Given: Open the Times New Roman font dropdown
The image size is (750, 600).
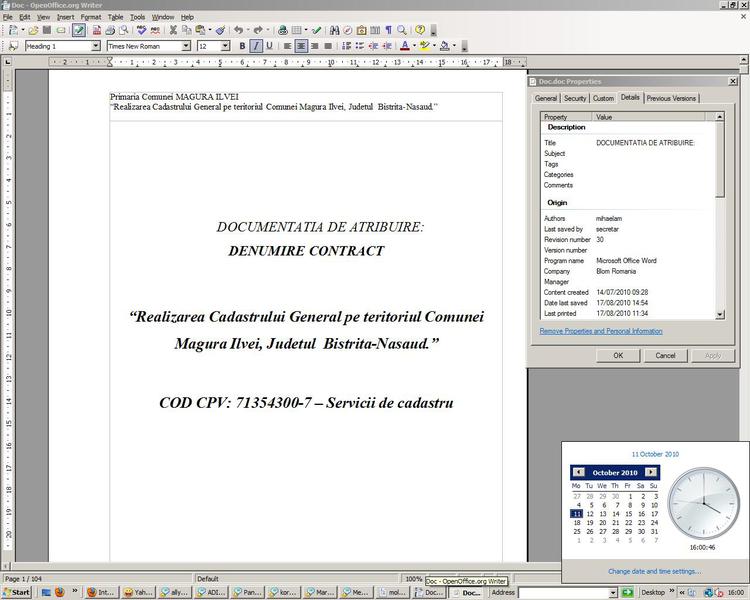Looking at the screenshot, I should 185,46.
